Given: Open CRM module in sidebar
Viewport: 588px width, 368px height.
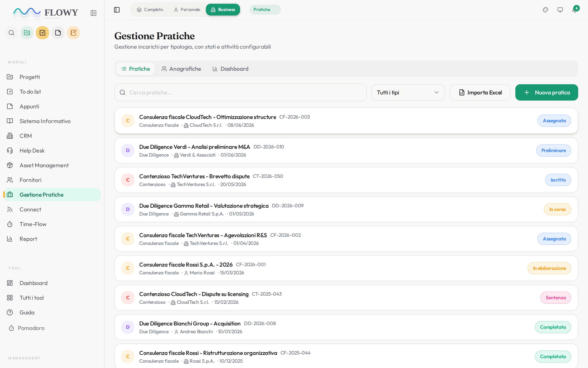Looking at the screenshot, I should coord(52,136).
